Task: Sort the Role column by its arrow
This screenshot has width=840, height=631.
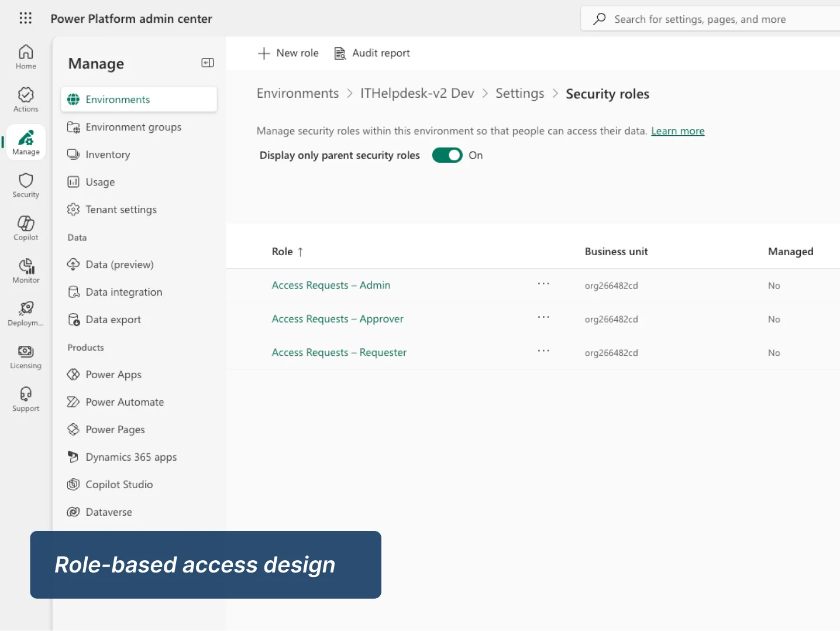Action: 302,251
